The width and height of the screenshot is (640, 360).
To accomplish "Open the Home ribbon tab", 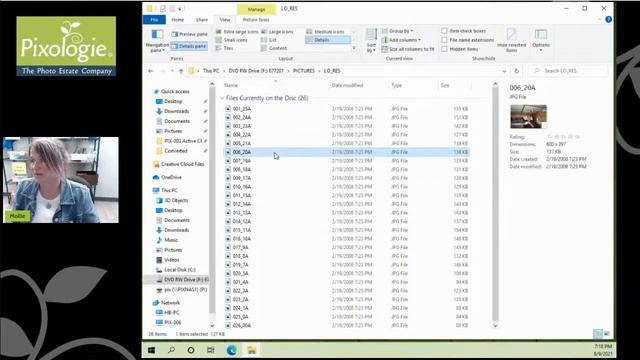I will [178, 20].
